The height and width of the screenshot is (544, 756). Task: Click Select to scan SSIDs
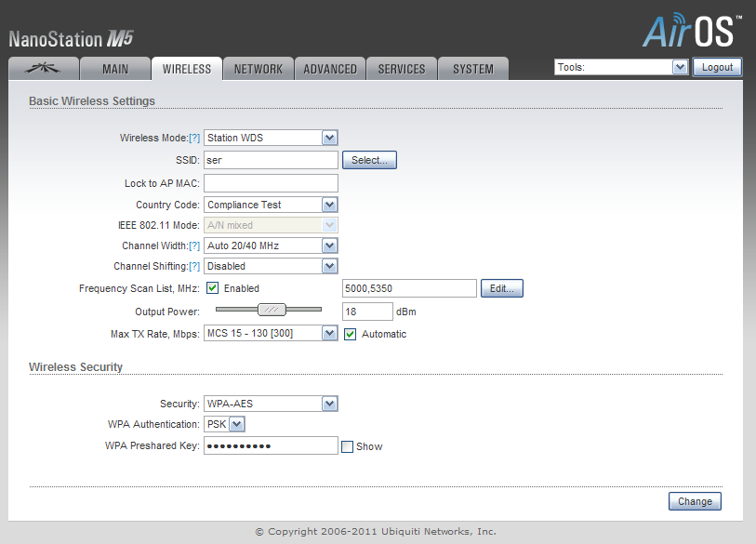coord(369,160)
